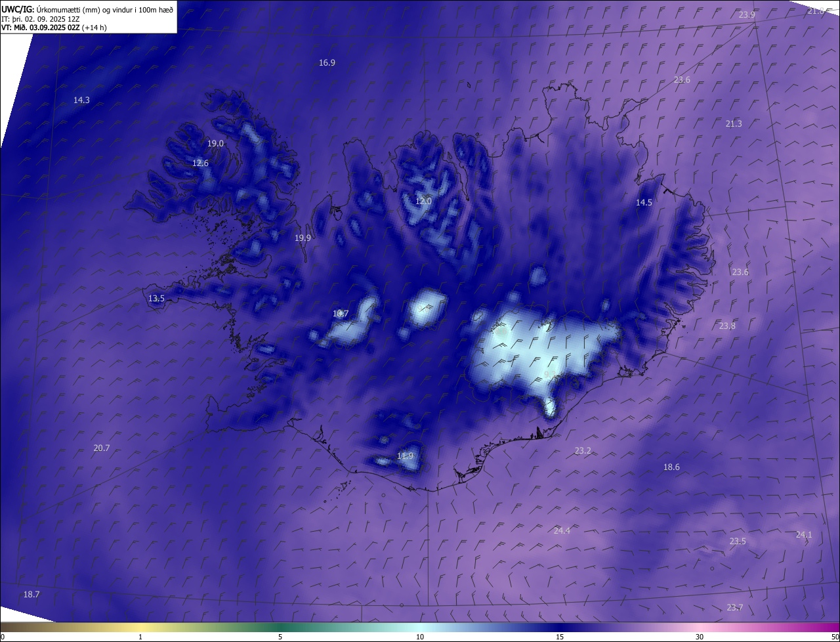Click the 24.1 value label
The height and width of the screenshot is (642, 840).
804,535
